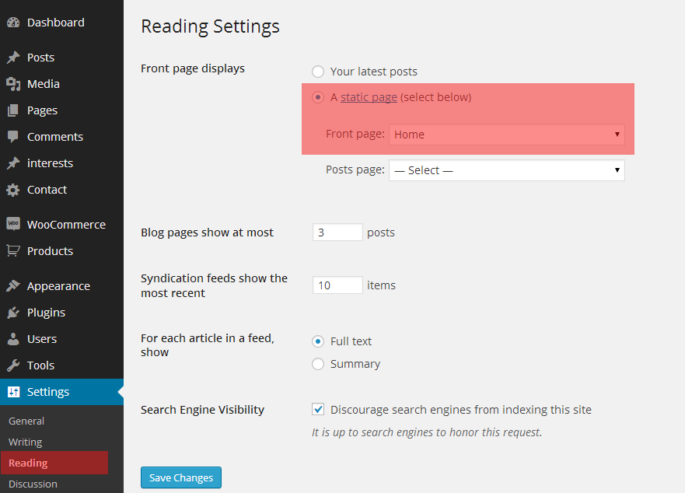The width and height of the screenshot is (685, 493).
Task: Click the Tools wrench icon
Action: 13,365
